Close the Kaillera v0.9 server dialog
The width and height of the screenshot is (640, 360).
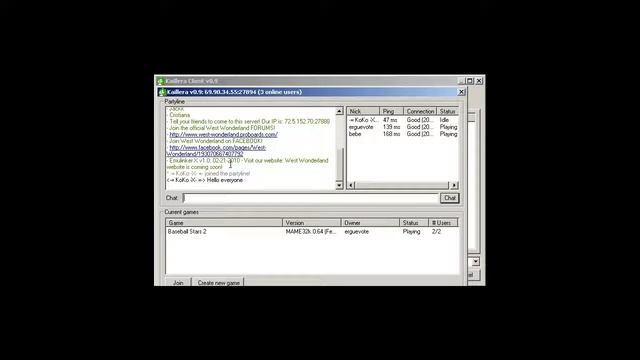click(x=461, y=92)
